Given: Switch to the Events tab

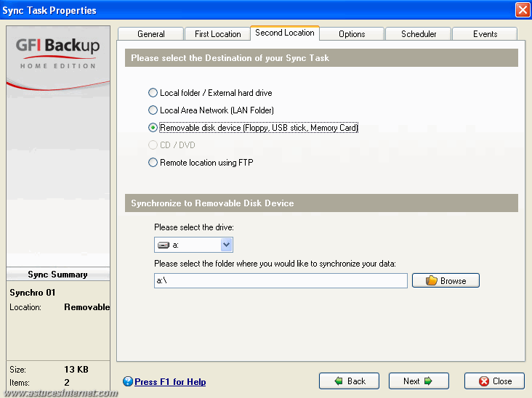Looking at the screenshot, I should point(485,34).
